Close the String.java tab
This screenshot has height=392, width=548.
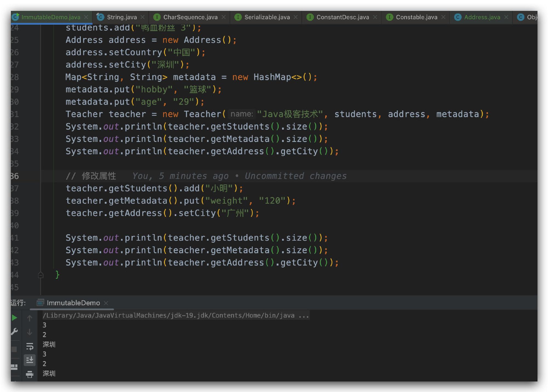click(x=142, y=17)
